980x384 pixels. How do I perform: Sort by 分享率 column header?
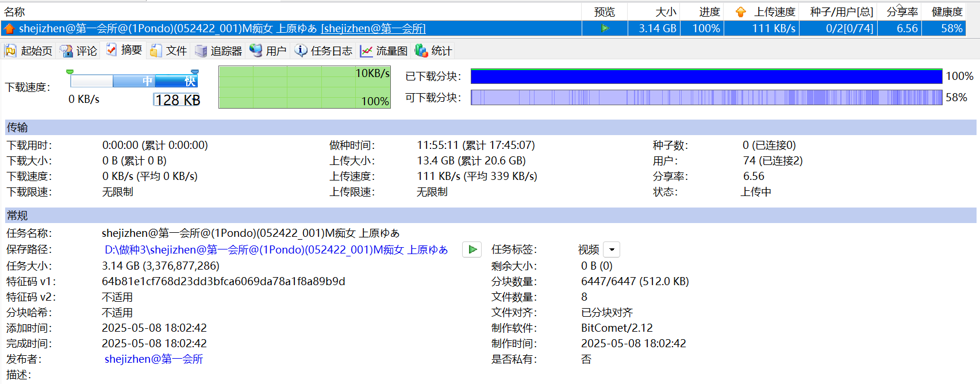pyautogui.click(x=900, y=11)
